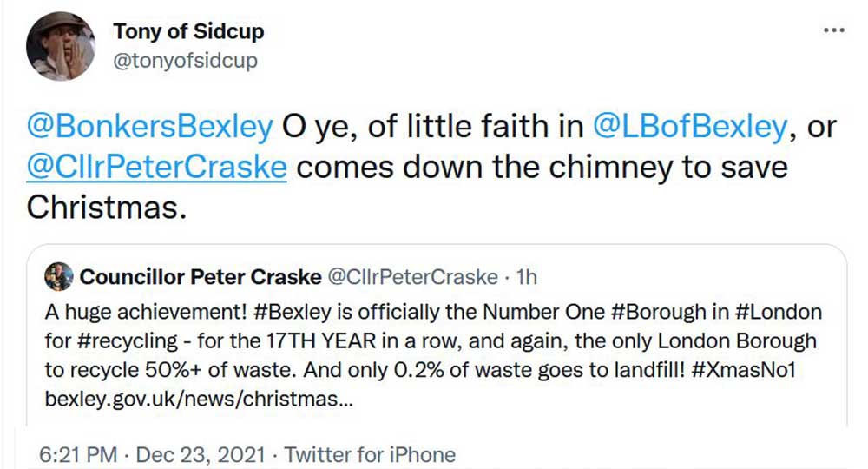
Task: Open the quoted tweet's 1h timestamp
Action: (526, 277)
